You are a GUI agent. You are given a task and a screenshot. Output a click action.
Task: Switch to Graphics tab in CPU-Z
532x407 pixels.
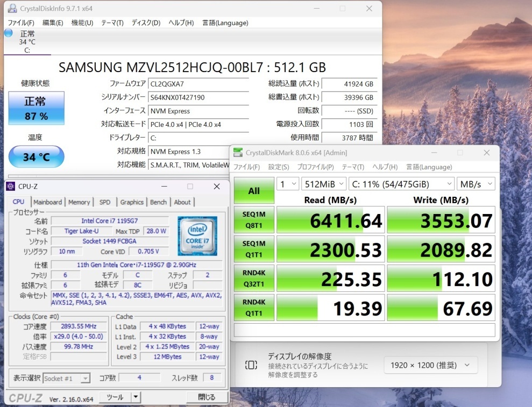coord(132,202)
